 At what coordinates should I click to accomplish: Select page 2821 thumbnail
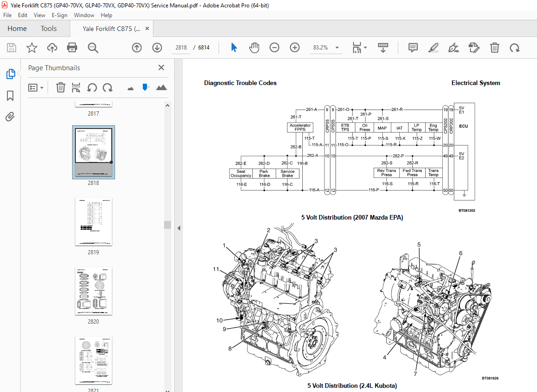click(x=93, y=361)
